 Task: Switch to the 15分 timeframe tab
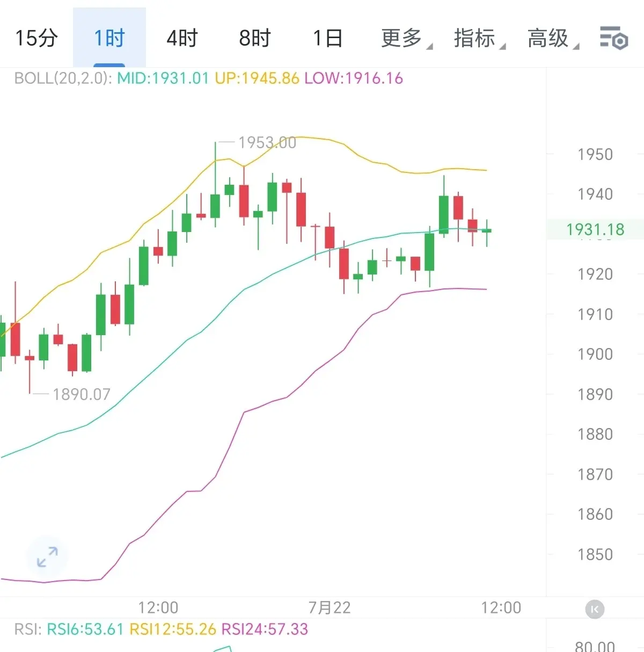(36, 38)
